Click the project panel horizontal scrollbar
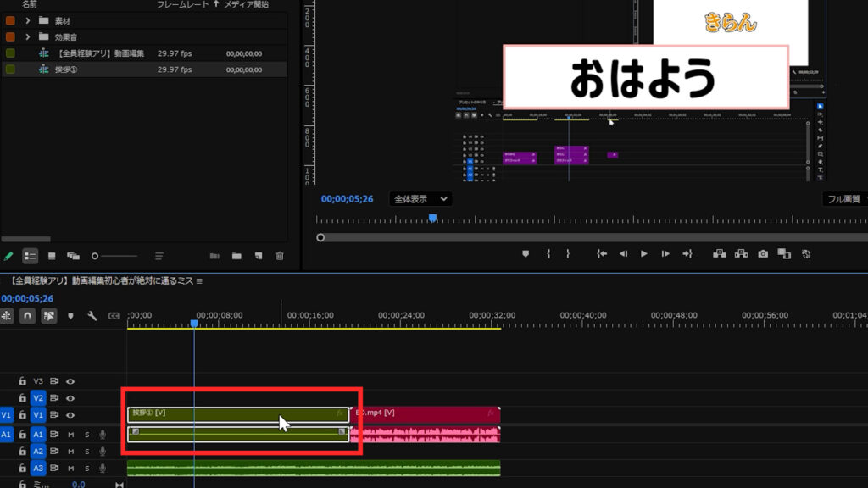 coord(26,239)
